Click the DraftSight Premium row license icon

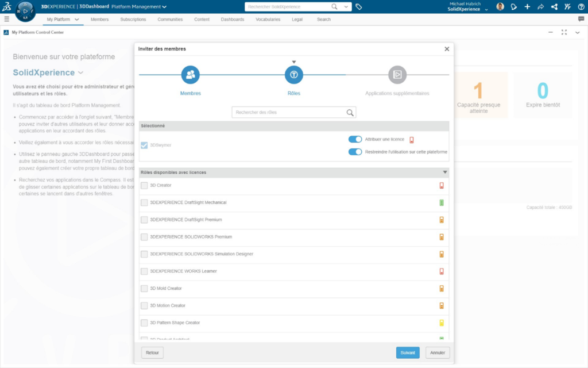(442, 220)
